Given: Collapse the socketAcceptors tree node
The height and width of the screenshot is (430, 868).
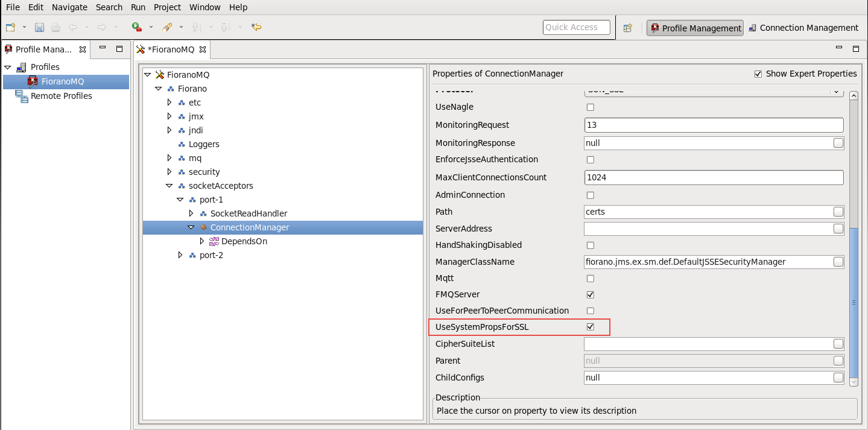Looking at the screenshot, I should point(169,186).
